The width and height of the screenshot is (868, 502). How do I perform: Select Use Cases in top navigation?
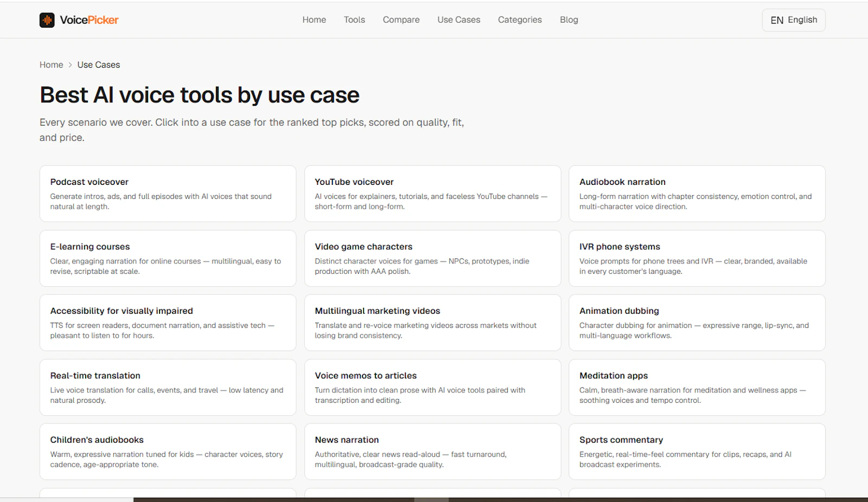[x=459, y=20]
